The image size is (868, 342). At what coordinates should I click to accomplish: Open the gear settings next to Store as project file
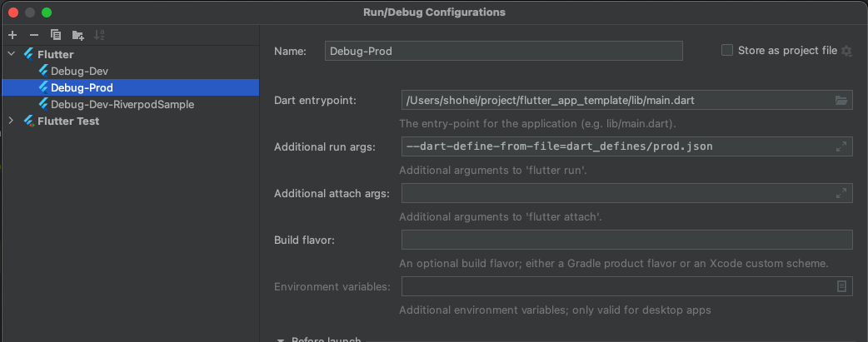coord(847,51)
